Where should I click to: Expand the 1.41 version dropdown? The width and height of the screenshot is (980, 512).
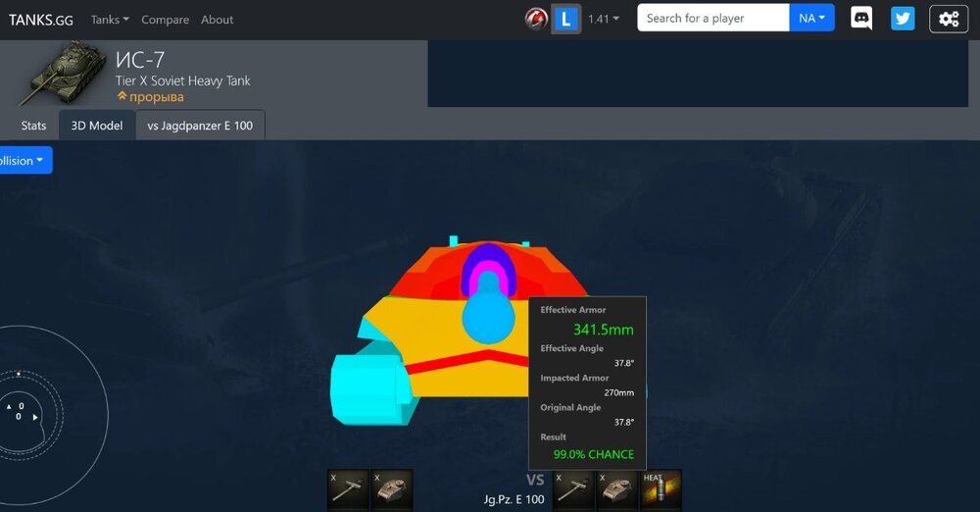(x=603, y=19)
